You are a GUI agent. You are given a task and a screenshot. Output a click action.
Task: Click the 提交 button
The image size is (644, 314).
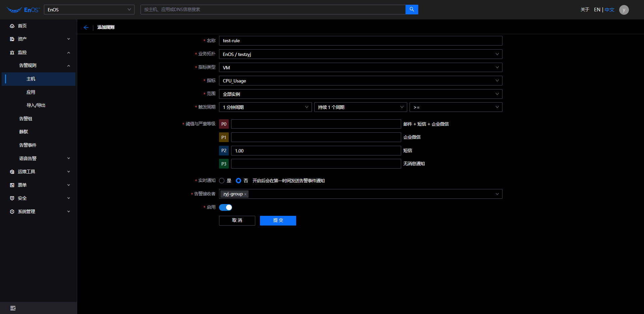(278, 221)
